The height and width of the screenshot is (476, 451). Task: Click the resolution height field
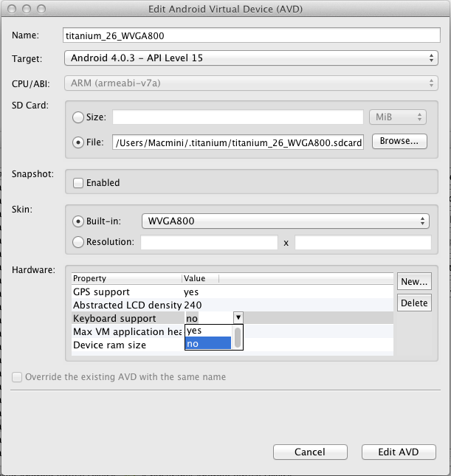tap(363, 243)
